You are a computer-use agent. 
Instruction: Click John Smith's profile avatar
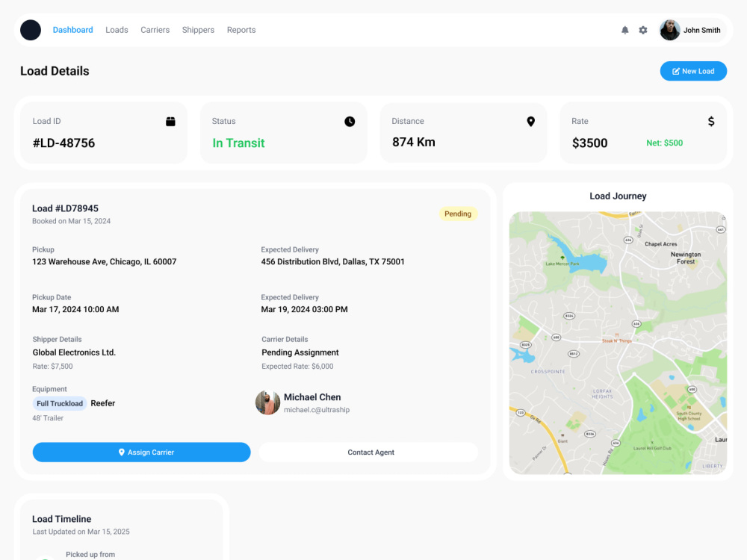click(x=669, y=30)
